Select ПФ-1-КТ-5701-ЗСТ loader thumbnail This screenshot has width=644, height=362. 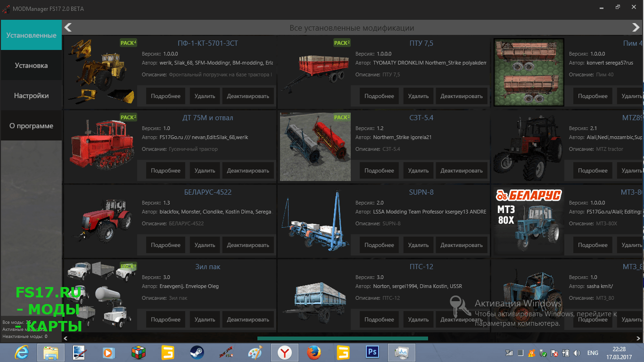(x=101, y=72)
